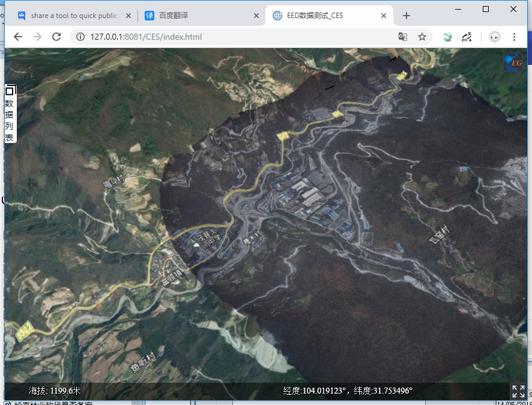Open a new browser tab
Screen dimensions: 532x405
pyautogui.click(x=407, y=16)
